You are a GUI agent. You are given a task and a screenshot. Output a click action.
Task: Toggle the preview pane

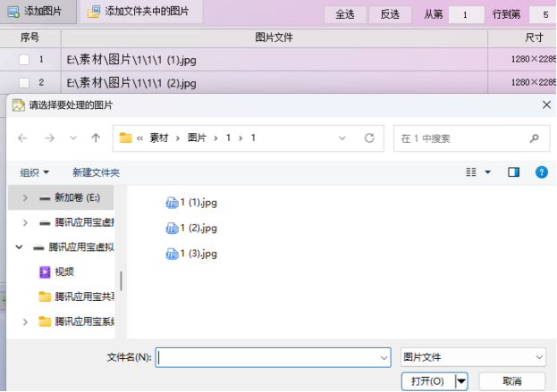514,172
